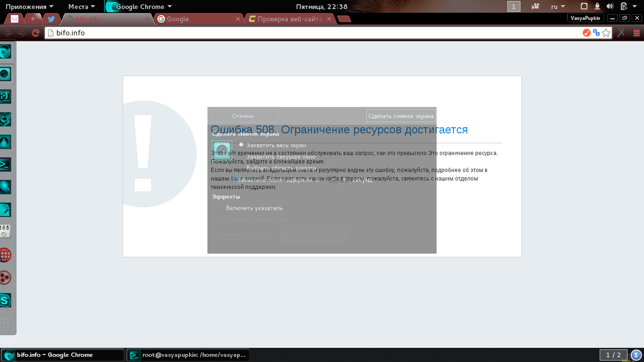The height and width of the screenshot is (362, 644).
Task: Switch to the Google tab
Action: 199,19
